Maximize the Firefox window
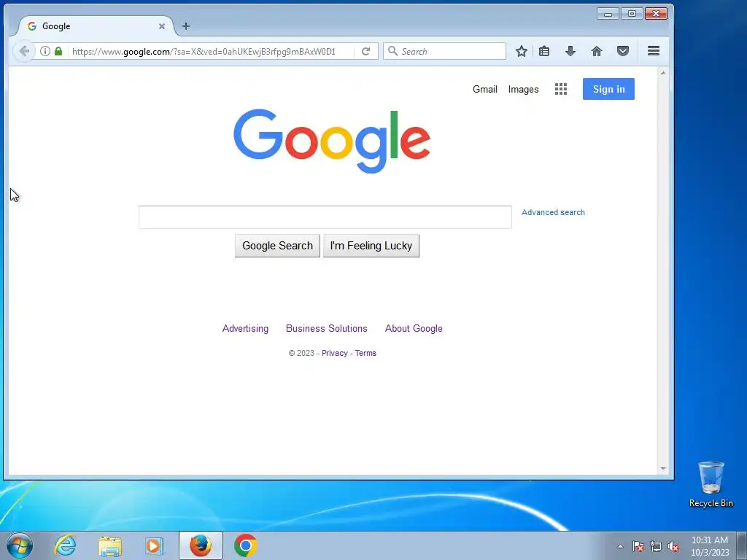Viewport: 747px width, 560px height. (x=632, y=14)
